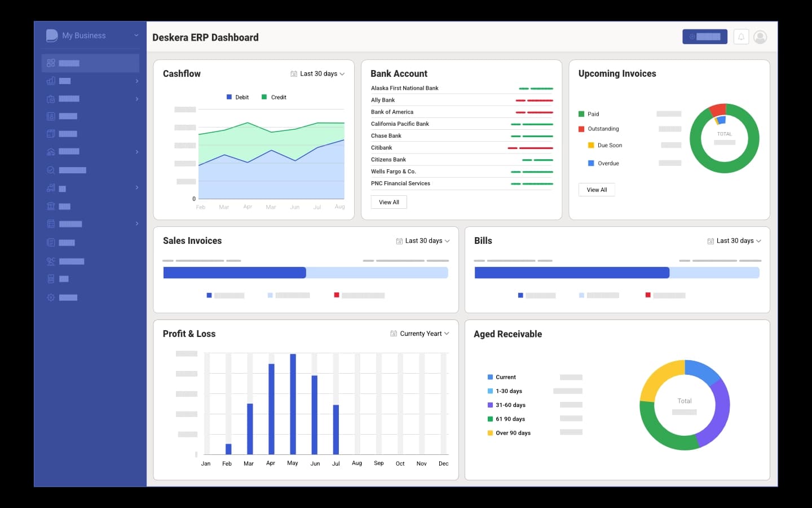Open the gear settings icon in sidebar

[x=51, y=297]
